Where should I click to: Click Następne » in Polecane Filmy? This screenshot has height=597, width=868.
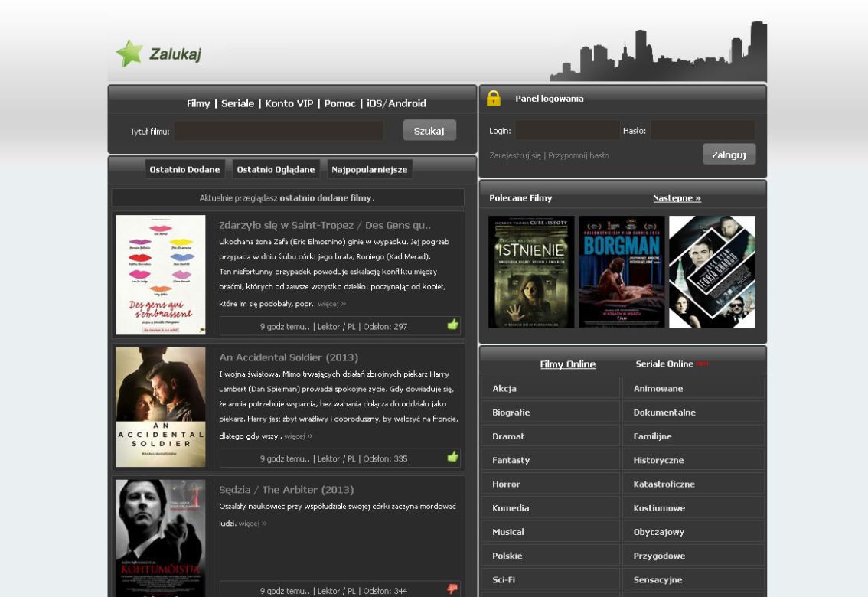677,198
